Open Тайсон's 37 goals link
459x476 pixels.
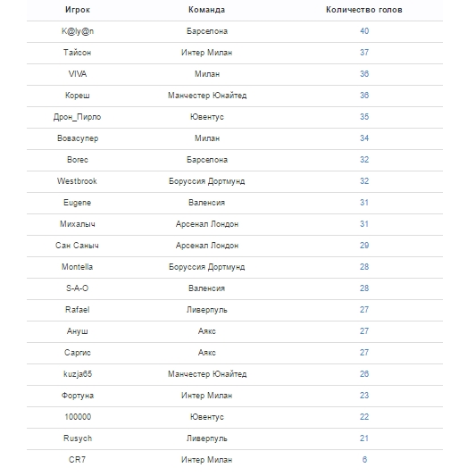tap(364, 53)
